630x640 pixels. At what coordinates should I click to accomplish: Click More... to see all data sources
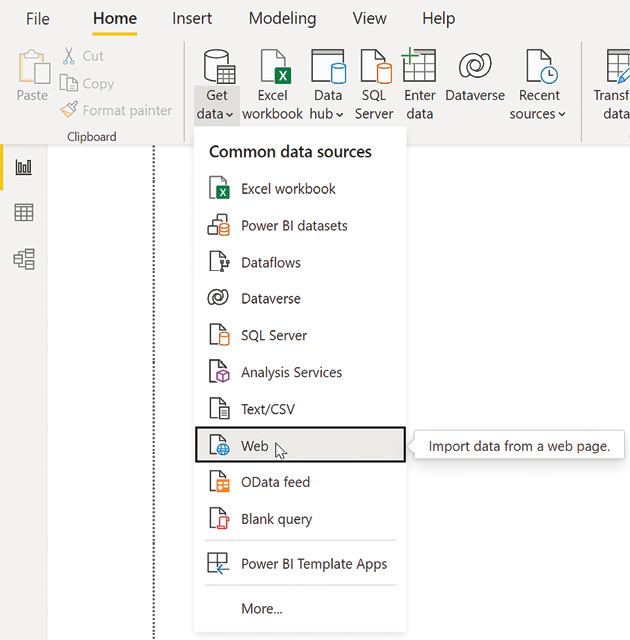[300, 609]
